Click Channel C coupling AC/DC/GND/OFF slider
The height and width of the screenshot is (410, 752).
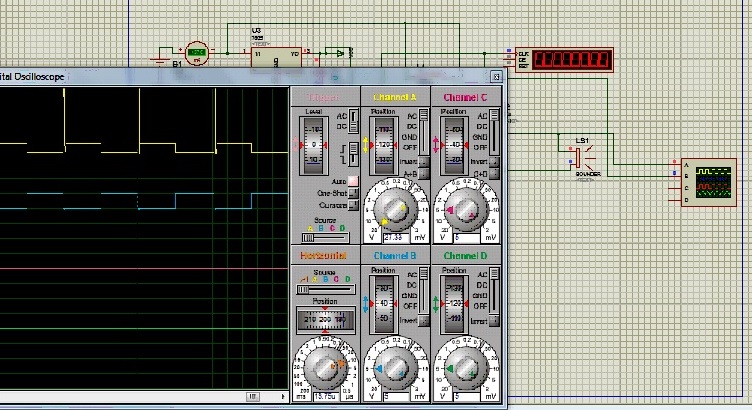pos(494,131)
